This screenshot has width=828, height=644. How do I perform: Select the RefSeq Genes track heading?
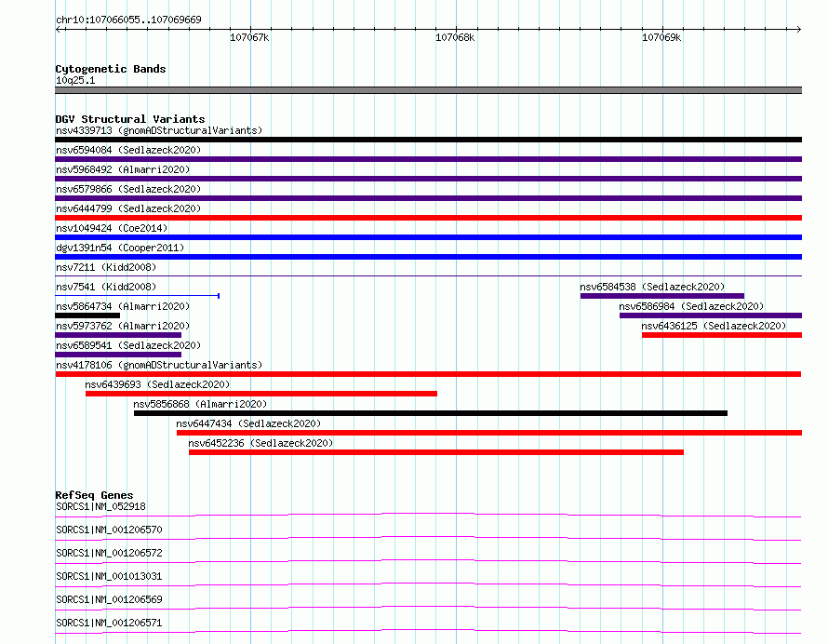[94, 495]
